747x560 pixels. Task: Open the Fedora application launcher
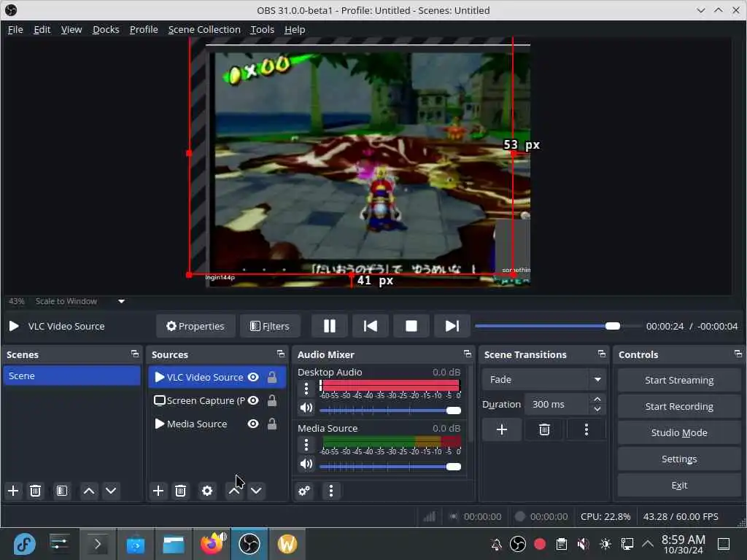tap(24, 544)
